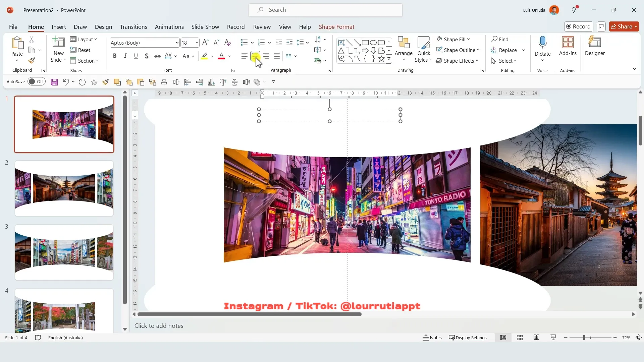The width and height of the screenshot is (644, 362).
Task: Toggle Italic formatting
Action: point(125,56)
